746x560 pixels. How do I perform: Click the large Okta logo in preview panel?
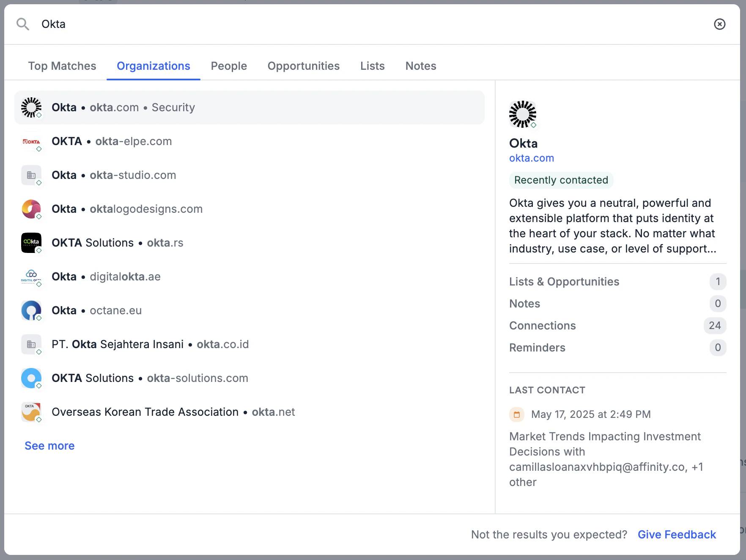(523, 114)
